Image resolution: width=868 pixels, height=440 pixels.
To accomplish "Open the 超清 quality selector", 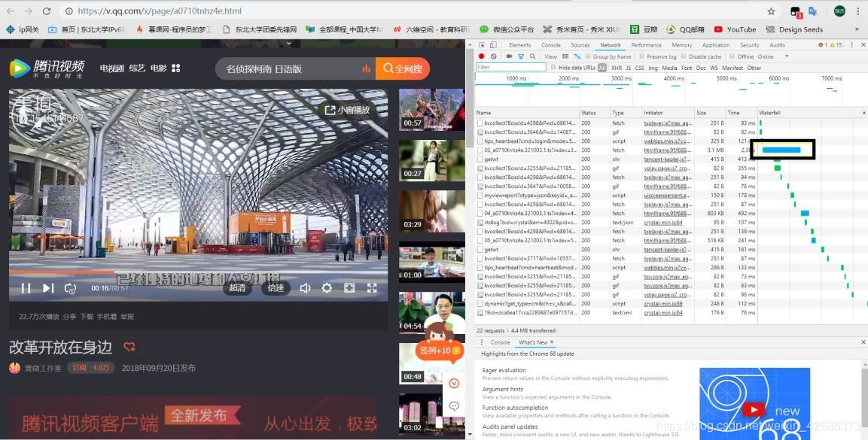I will 237,287.
